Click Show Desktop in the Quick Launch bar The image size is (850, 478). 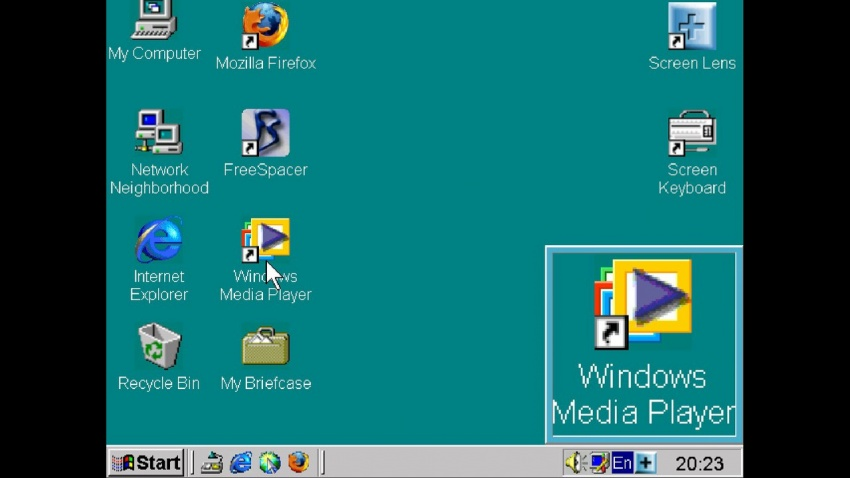pos(212,462)
